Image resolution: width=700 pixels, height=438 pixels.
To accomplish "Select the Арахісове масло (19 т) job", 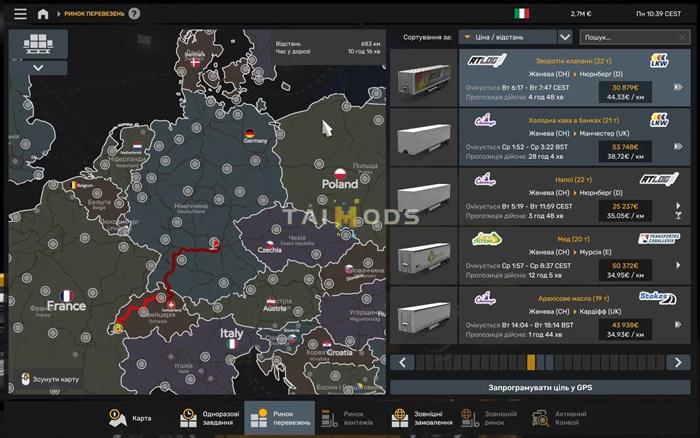I will (575, 315).
